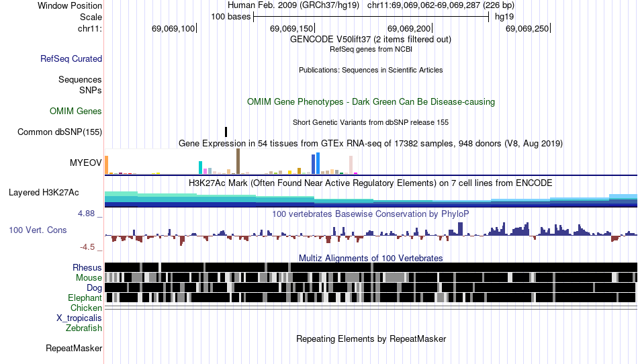638x364 pixels.
Task: Click the pale pink GTEx expression bar
Action: click(x=351, y=165)
